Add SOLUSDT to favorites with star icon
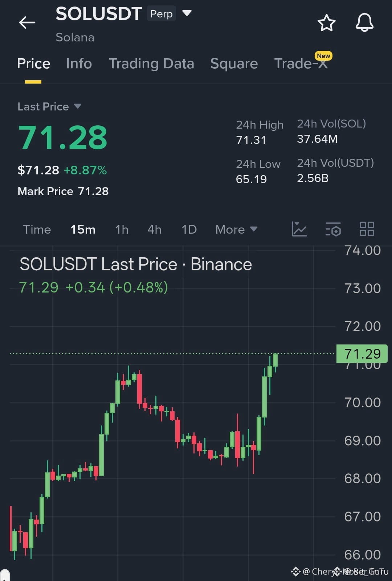392x581 pixels. [x=326, y=23]
